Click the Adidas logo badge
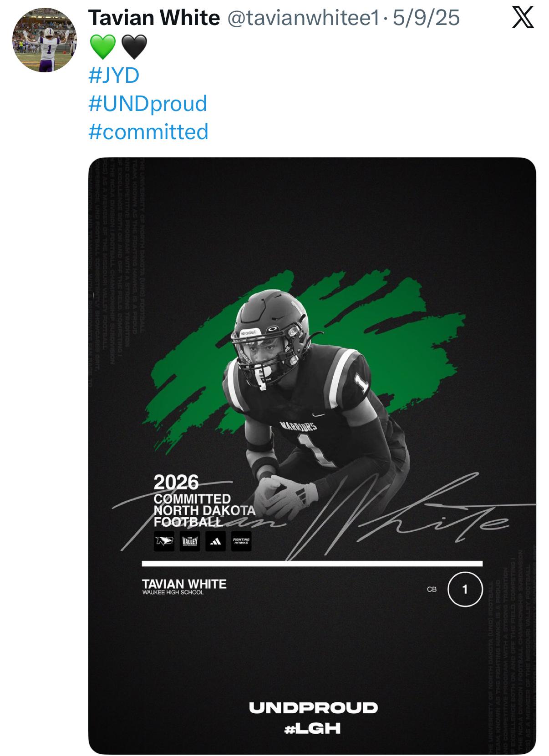Screen dimensions: 549x756 pos(215,541)
